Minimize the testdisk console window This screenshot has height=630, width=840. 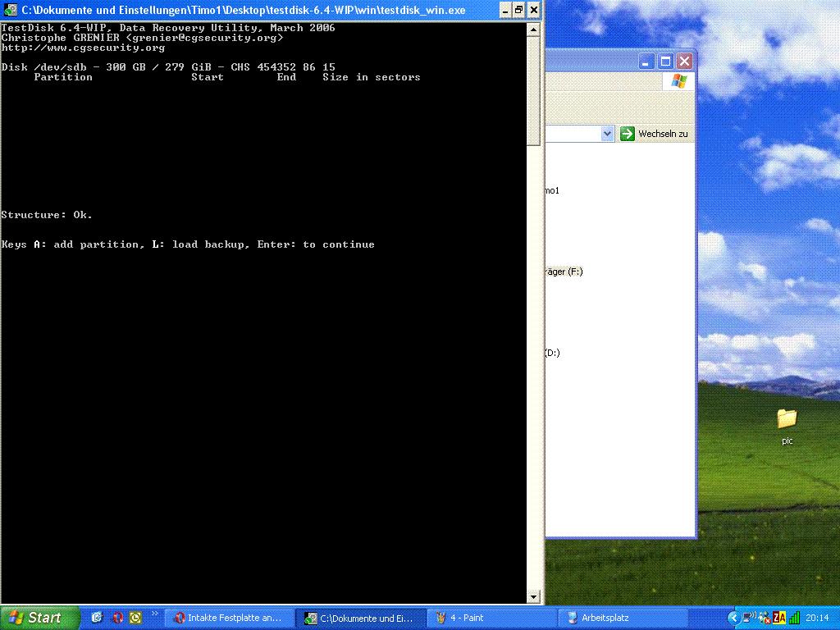tap(505, 10)
